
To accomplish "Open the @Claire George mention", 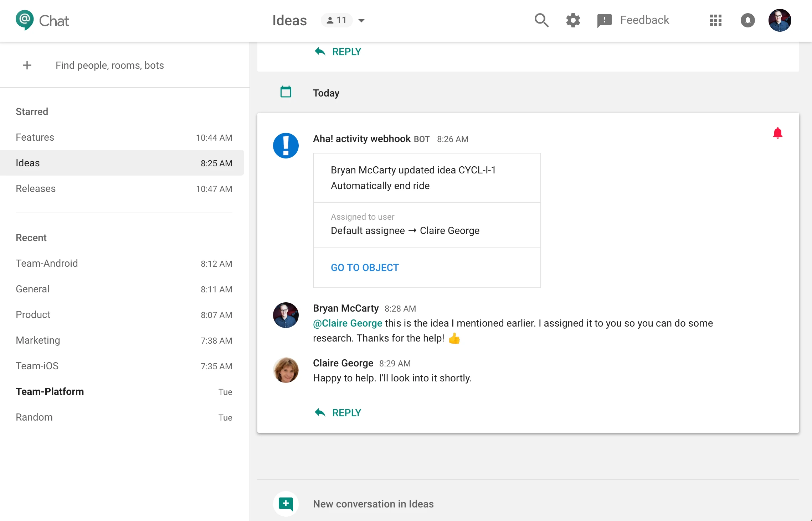I will 347,323.
